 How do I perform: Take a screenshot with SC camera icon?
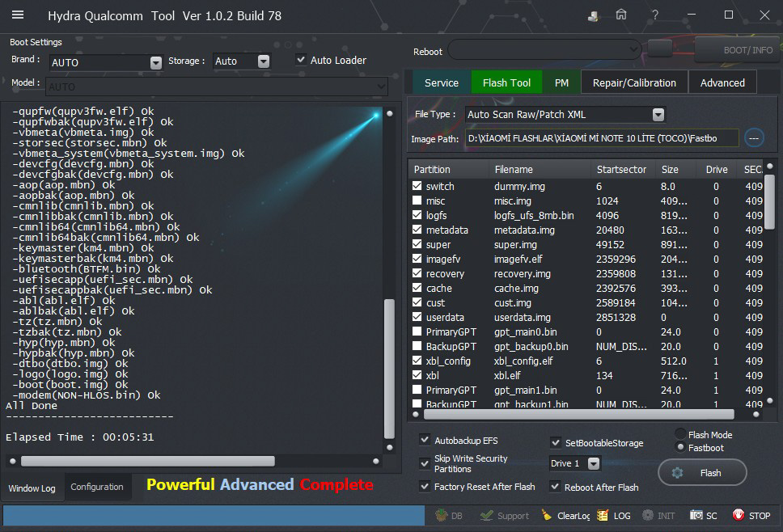point(696,515)
